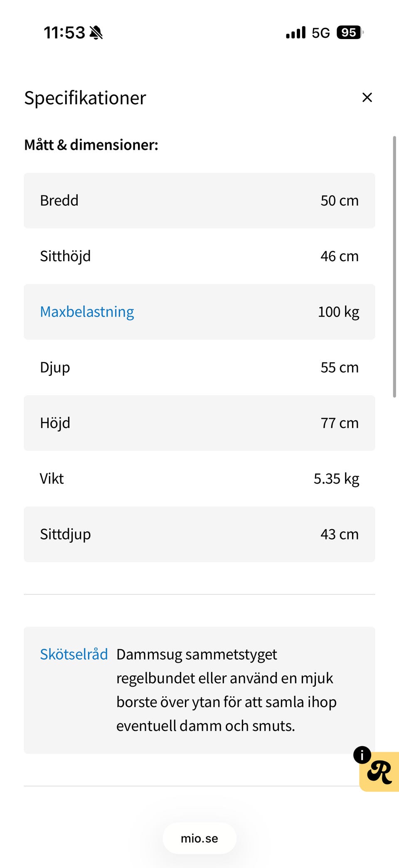Tap the muted bell icon in status bar
Screen dimensions: 399x868
[x=96, y=32]
